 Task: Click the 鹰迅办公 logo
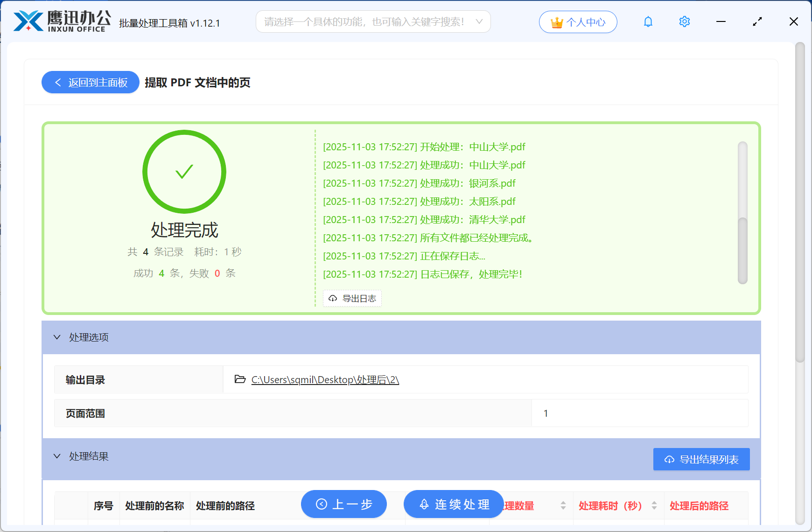(x=60, y=20)
